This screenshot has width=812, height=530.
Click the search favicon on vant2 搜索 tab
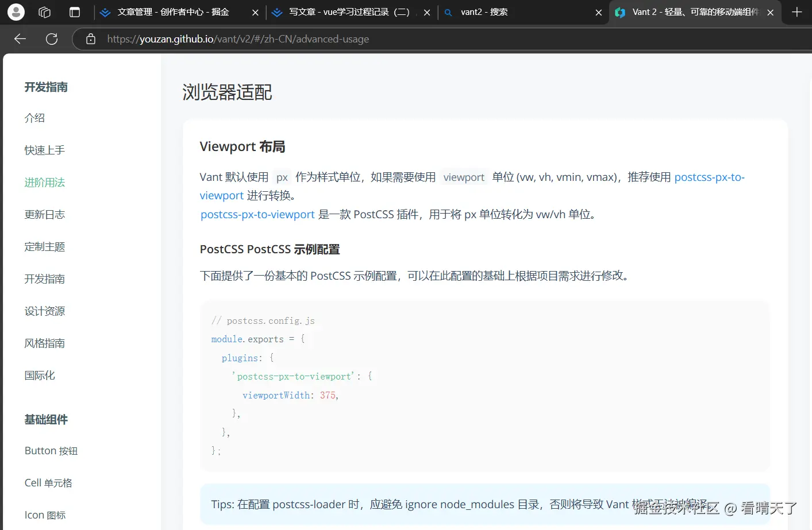click(x=448, y=12)
